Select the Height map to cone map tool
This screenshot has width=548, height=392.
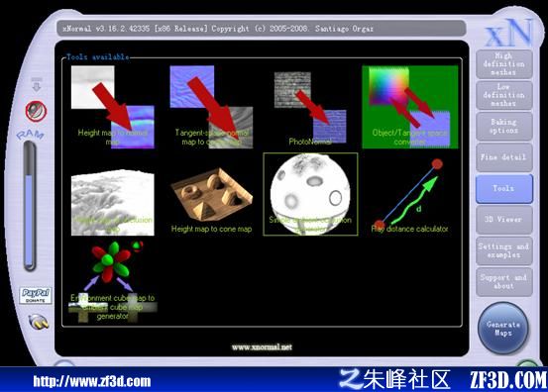click(211, 200)
